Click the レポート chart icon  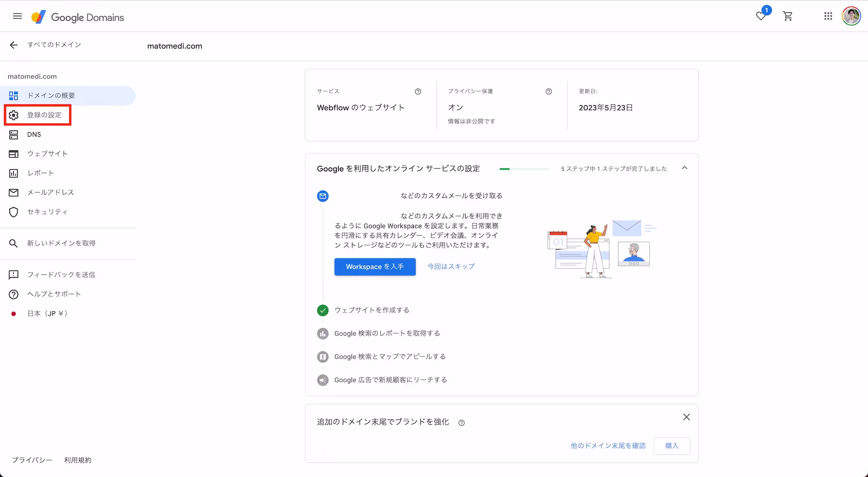pos(14,173)
